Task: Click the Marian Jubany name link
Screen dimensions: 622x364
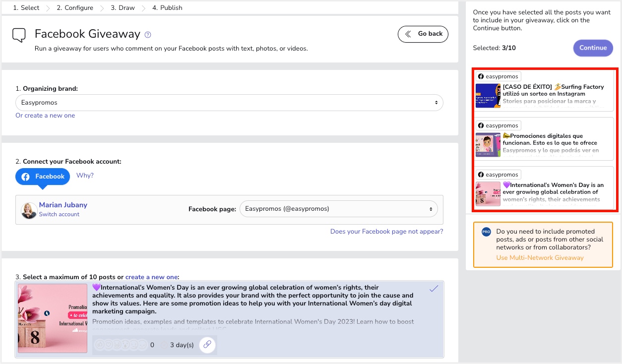Action: click(x=63, y=205)
